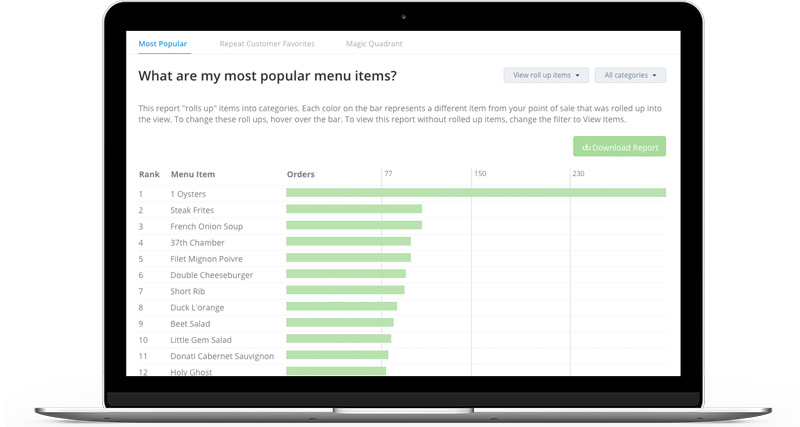Open the Repeat Customer Favorites tab
The height and width of the screenshot is (427, 800).
pyautogui.click(x=267, y=44)
